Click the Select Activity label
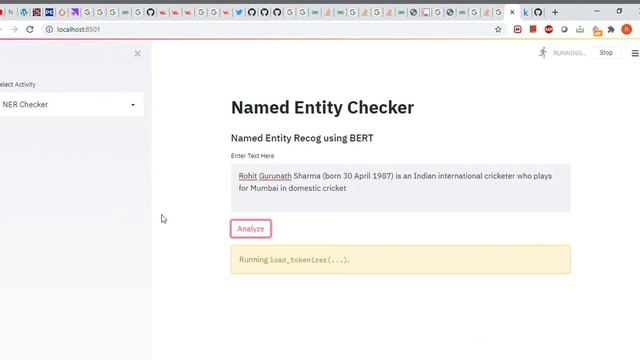 click(18, 84)
